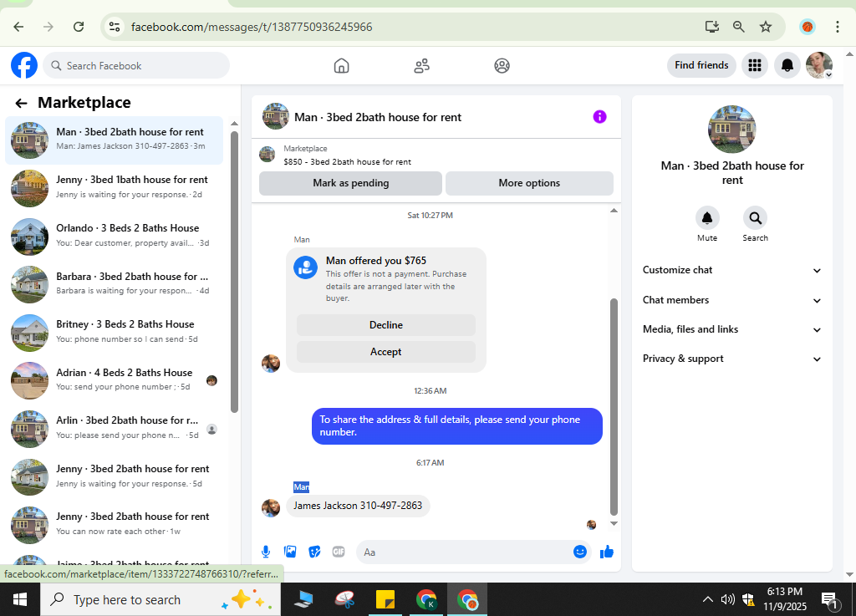Screen dimensions: 856x616
Task: Click the James Jackson 310-497-2863 message
Action: click(358, 506)
